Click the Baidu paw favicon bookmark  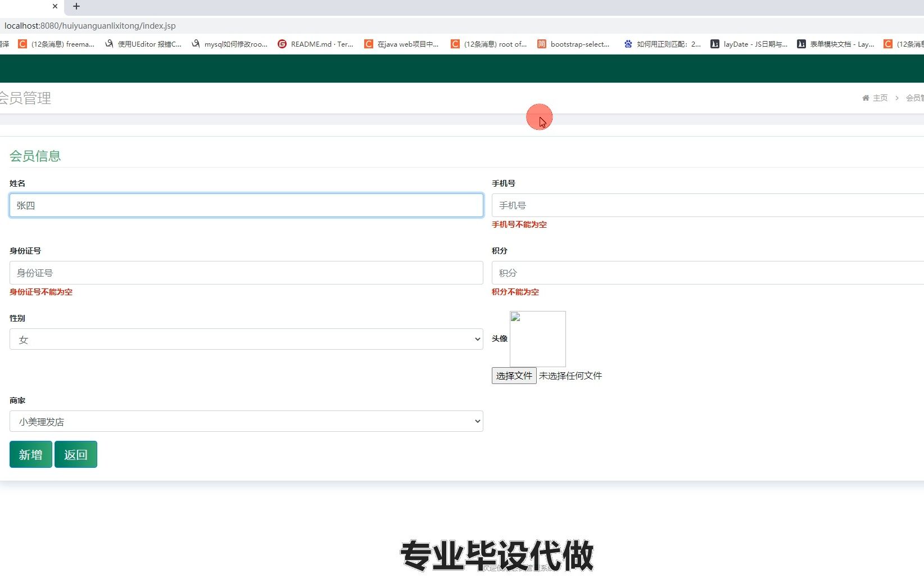(628, 44)
